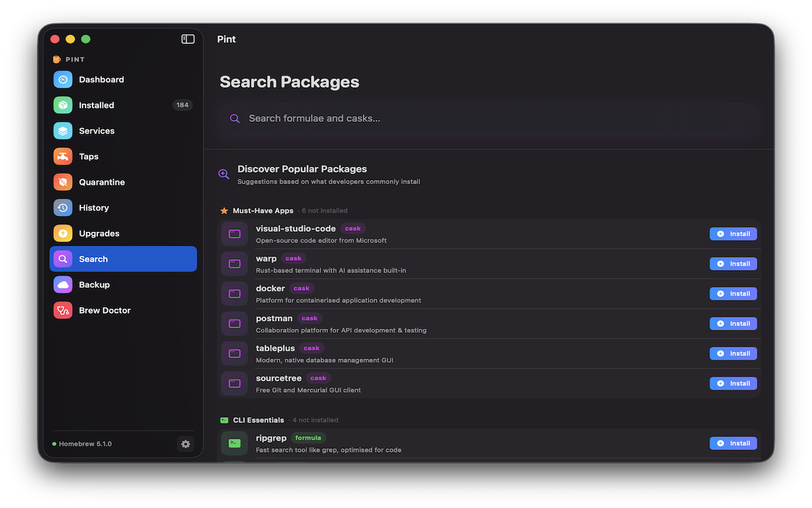
Task: Open settings gear in sidebar footer
Action: click(185, 444)
